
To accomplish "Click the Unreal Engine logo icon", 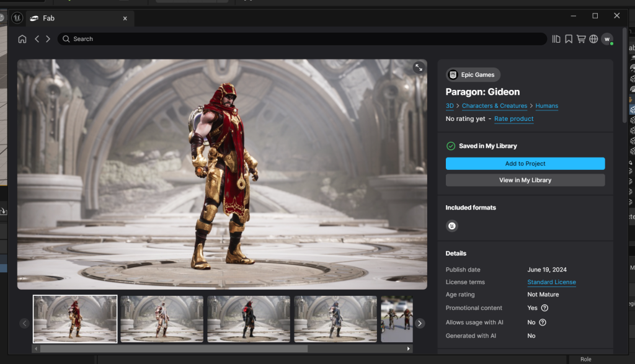I will pos(17,18).
